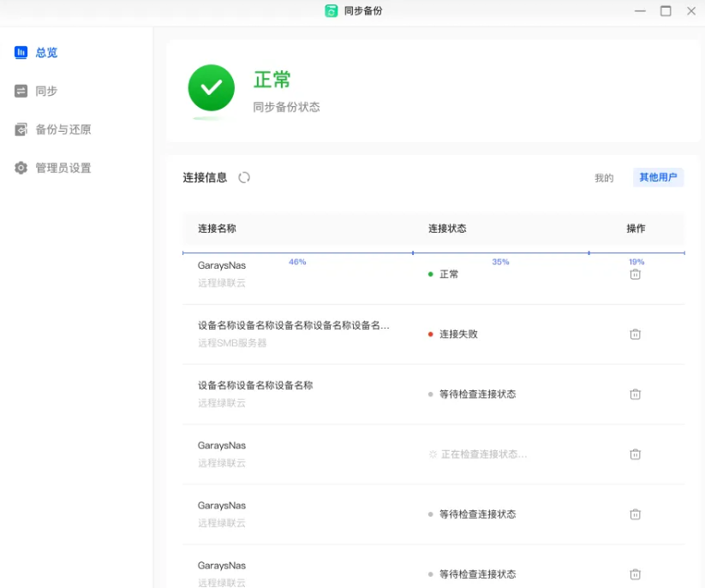Select the 其他用户 tab

pos(658,177)
